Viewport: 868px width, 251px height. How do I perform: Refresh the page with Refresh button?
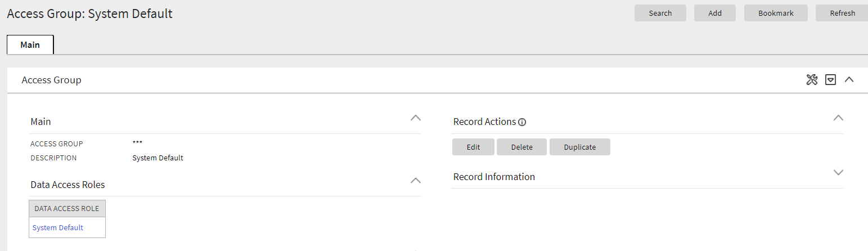[x=842, y=13]
